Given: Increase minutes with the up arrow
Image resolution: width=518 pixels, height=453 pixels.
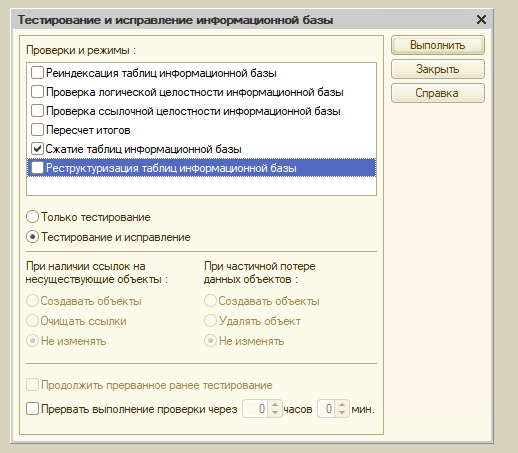Looking at the screenshot, I should [x=342, y=405].
